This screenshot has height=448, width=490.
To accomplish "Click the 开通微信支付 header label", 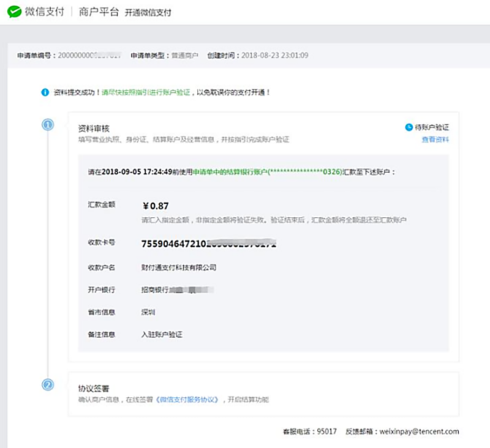I will click(x=148, y=12).
